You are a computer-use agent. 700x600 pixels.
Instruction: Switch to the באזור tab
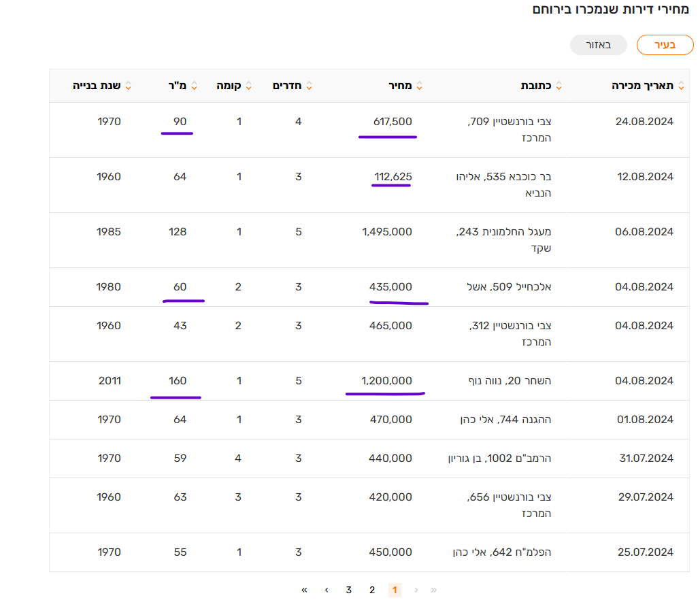click(x=598, y=45)
